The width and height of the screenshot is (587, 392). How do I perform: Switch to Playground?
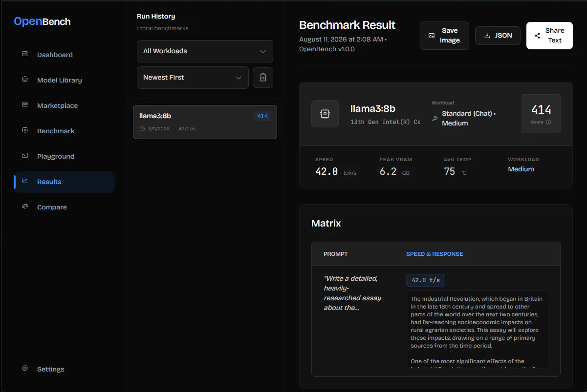click(x=64, y=156)
